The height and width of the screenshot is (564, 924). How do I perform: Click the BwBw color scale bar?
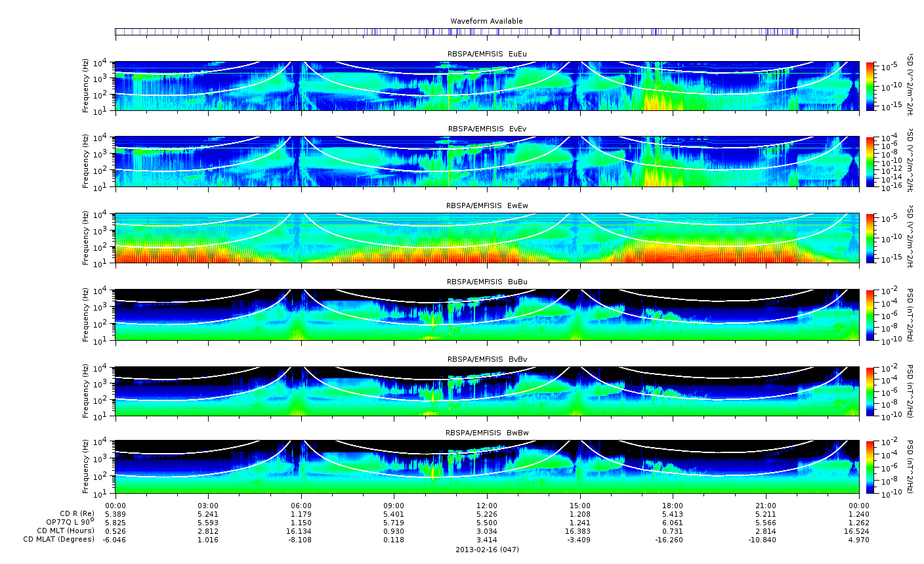871,467
